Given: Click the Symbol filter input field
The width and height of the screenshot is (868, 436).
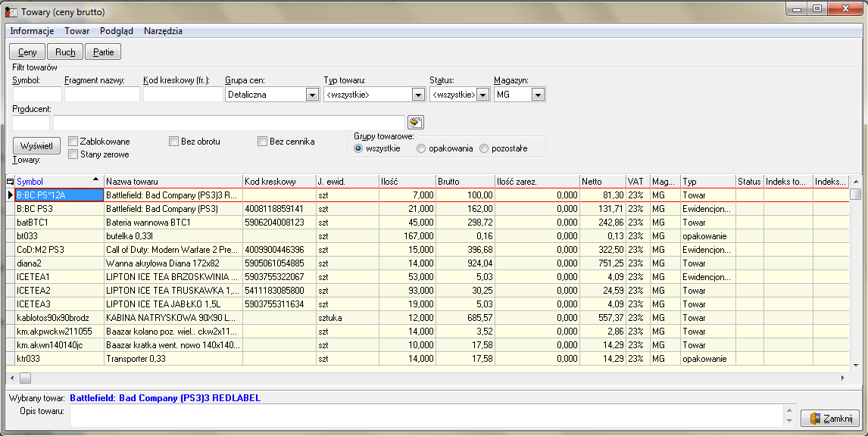Looking at the screenshot, I should click(x=37, y=95).
